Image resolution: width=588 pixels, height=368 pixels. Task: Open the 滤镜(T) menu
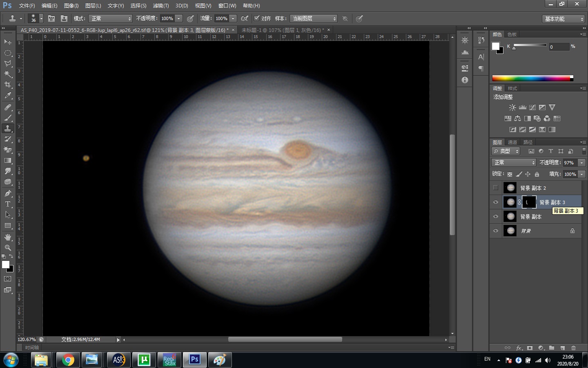[x=161, y=6]
